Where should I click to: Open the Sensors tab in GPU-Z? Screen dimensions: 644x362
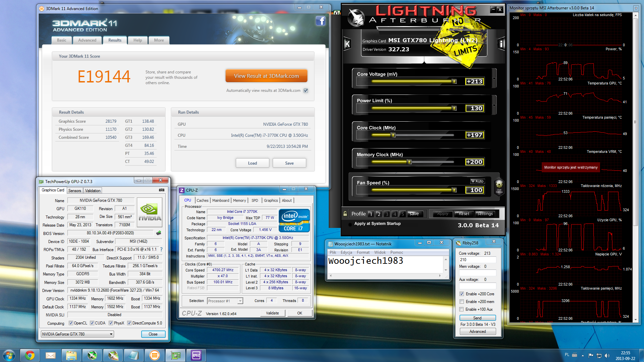pos(74,191)
